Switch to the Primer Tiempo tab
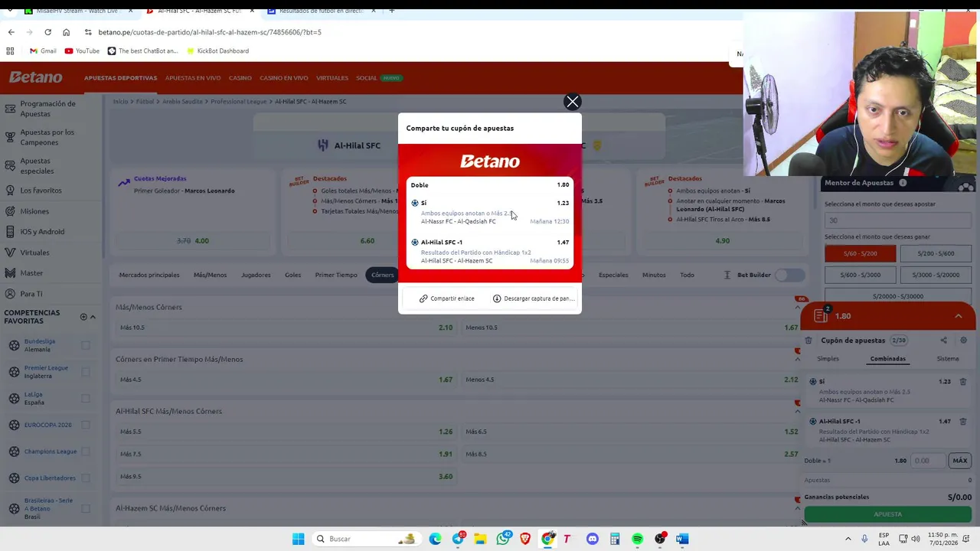Screen dimensions: 980x551 coord(336,275)
